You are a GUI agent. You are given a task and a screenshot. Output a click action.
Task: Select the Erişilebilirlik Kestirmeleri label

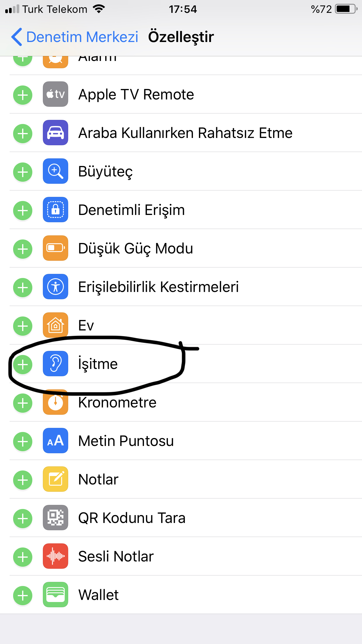point(159,287)
